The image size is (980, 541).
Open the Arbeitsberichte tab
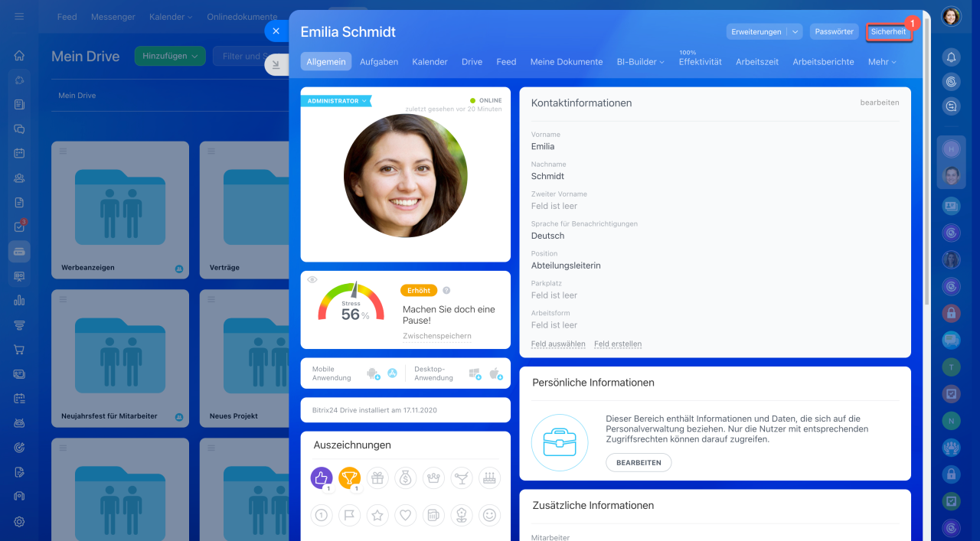[823, 62]
